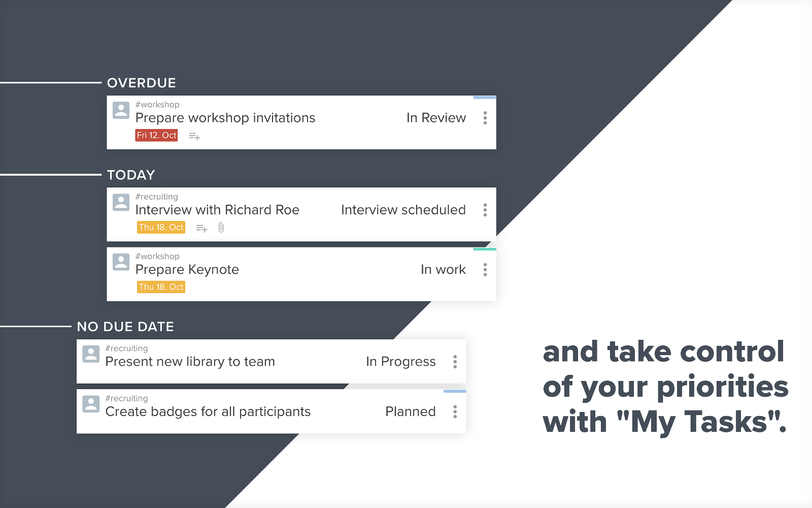Click the avatar on "Create badges for all participants"

coord(91,404)
